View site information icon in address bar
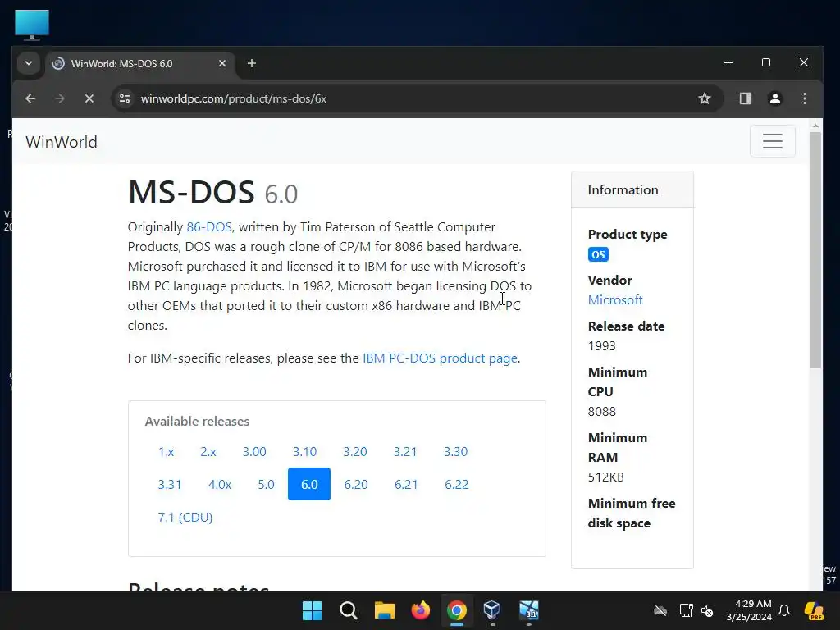 pos(125,98)
